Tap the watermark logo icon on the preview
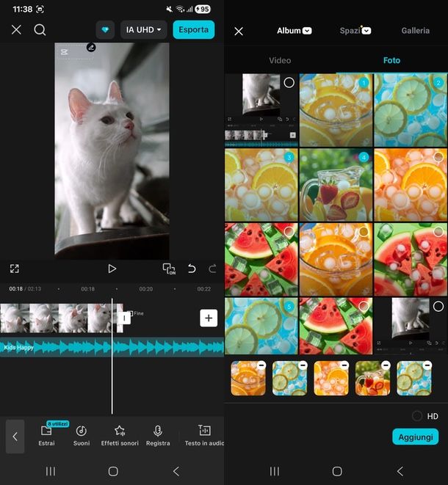This screenshot has width=448, height=485. (x=64, y=52)
